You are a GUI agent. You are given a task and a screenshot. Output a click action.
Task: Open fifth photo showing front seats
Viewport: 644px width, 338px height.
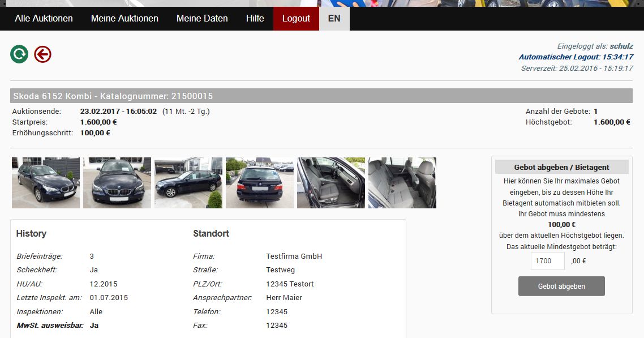[x=331, y=183]
